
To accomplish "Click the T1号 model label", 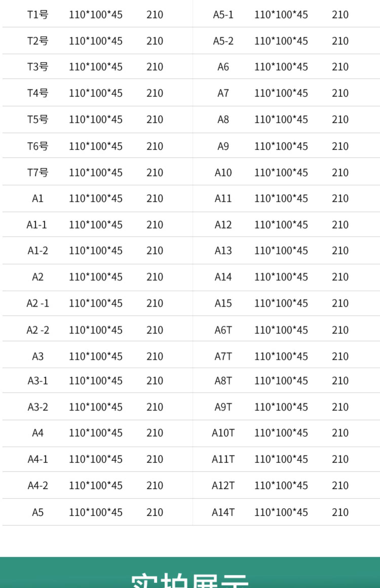I will (x=38, y=15).
